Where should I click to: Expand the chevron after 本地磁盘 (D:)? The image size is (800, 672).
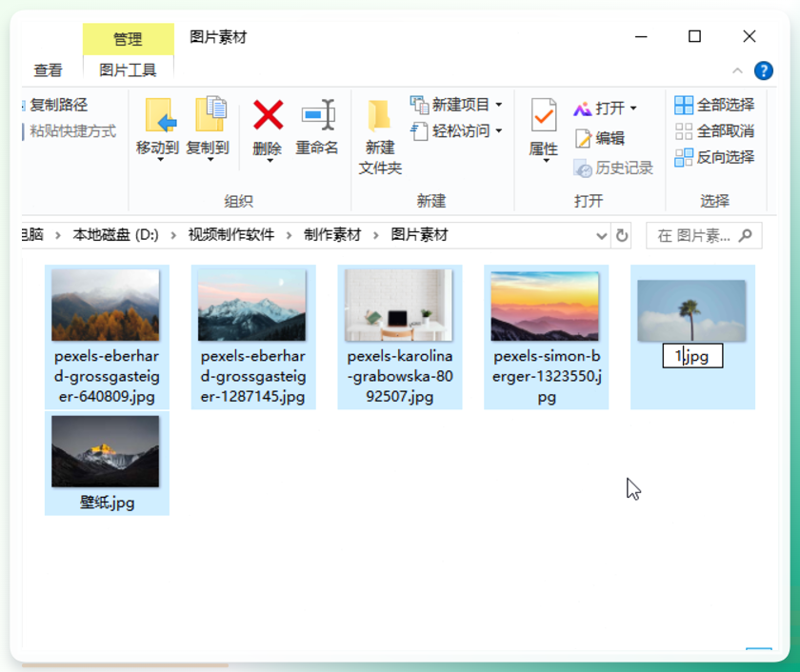click(x=173, y=235)
